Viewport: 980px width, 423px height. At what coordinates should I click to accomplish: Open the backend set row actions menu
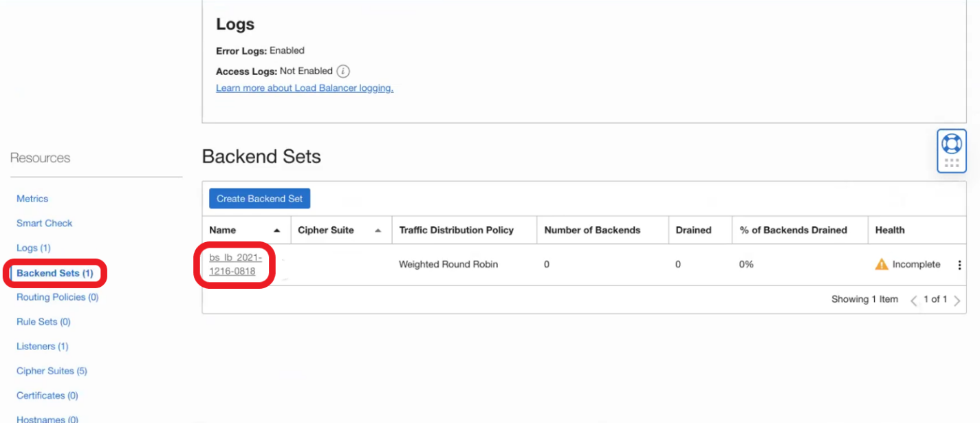(x=959, y=265)
